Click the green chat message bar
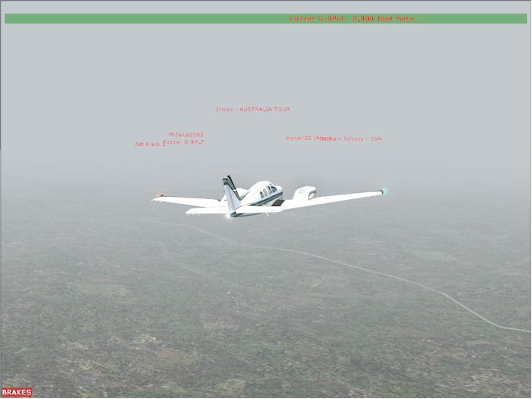 [266, 19]
